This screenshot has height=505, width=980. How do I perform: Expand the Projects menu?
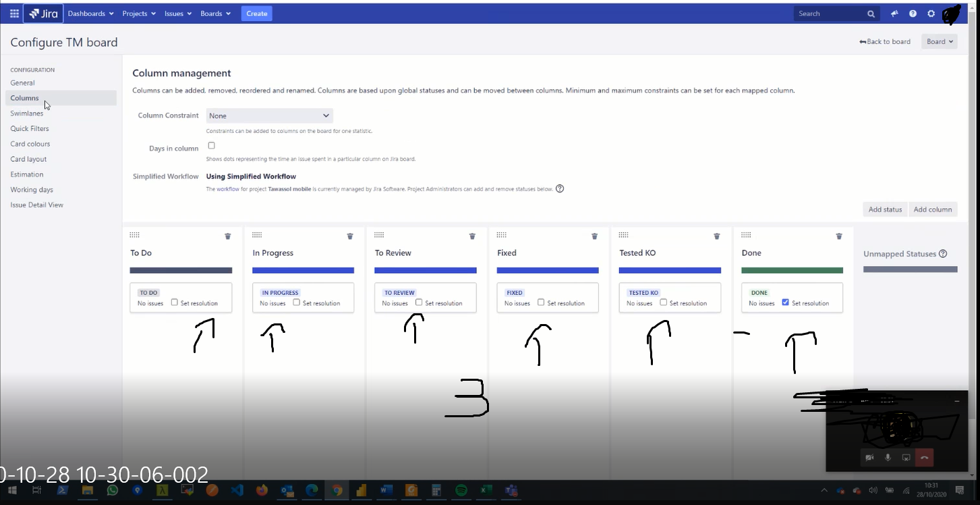tap(139, 14)
